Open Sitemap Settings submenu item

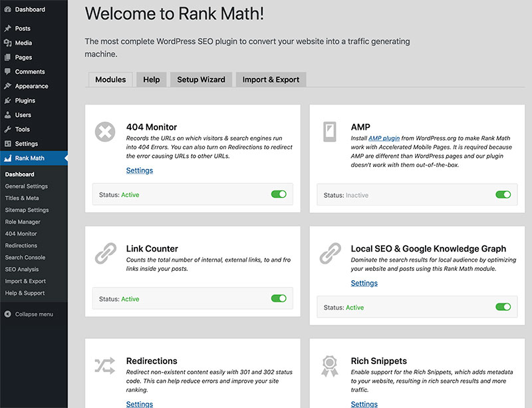pyautogui.click(x=27, y=210)
